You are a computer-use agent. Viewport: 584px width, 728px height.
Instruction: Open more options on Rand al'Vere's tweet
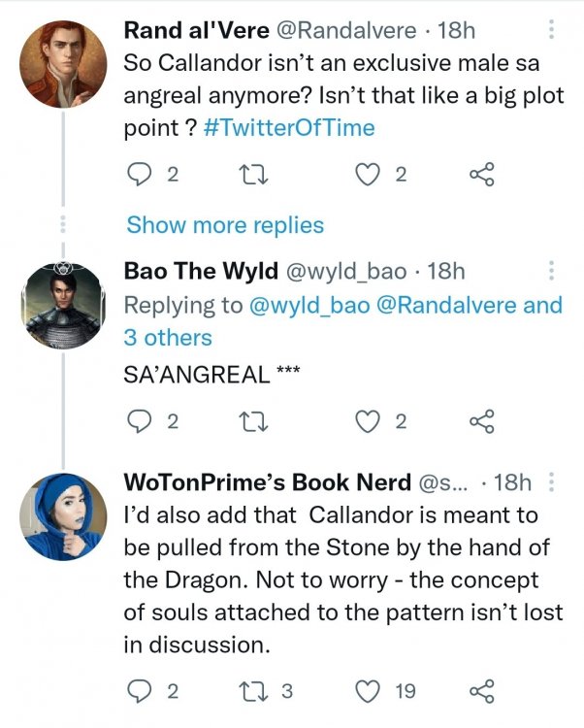(x=552, y=30)
